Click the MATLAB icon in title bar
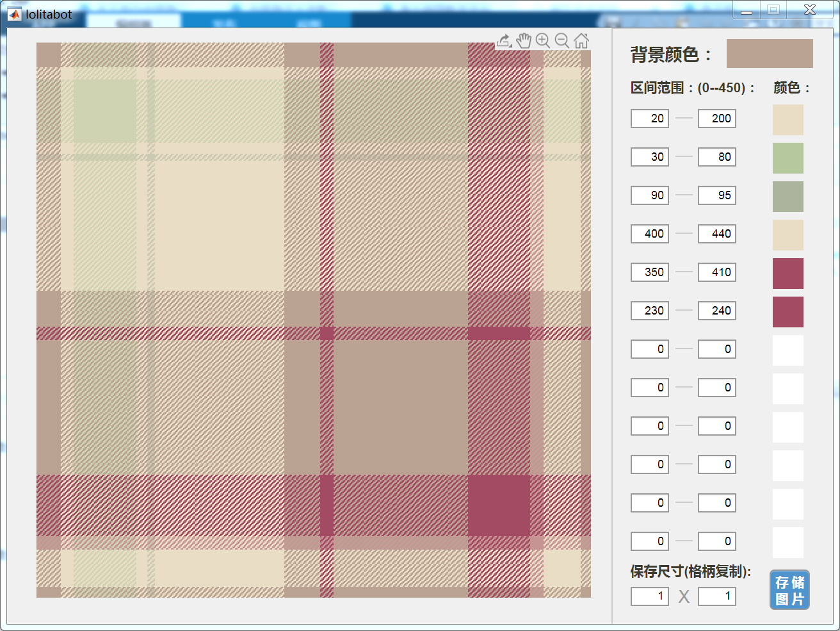This screenshot has width=840, height=631. (15, 13)
